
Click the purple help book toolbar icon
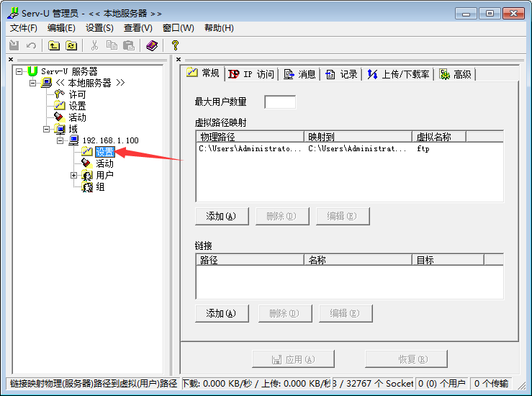tap(152, 45)
